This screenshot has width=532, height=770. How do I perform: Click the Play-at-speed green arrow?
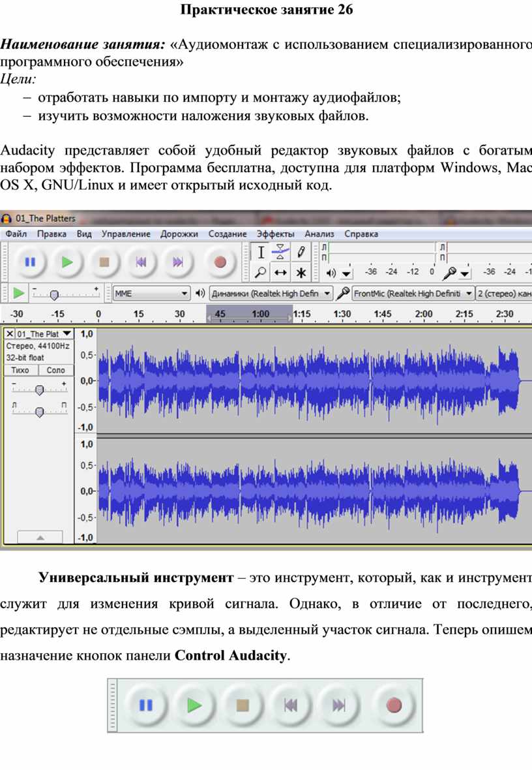[19, 293]
